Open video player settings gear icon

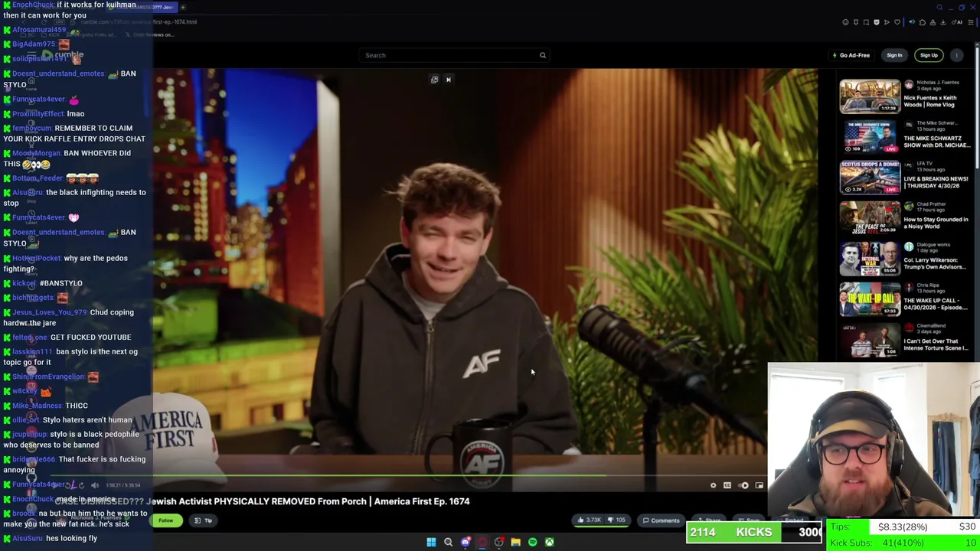click(x=714, y=485)
